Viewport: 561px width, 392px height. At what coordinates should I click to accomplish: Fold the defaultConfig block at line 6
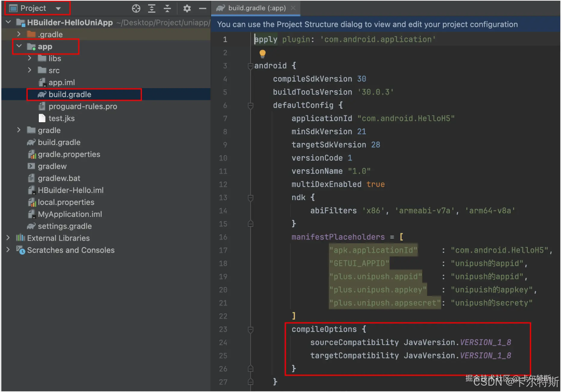click(x=251, y=105)
